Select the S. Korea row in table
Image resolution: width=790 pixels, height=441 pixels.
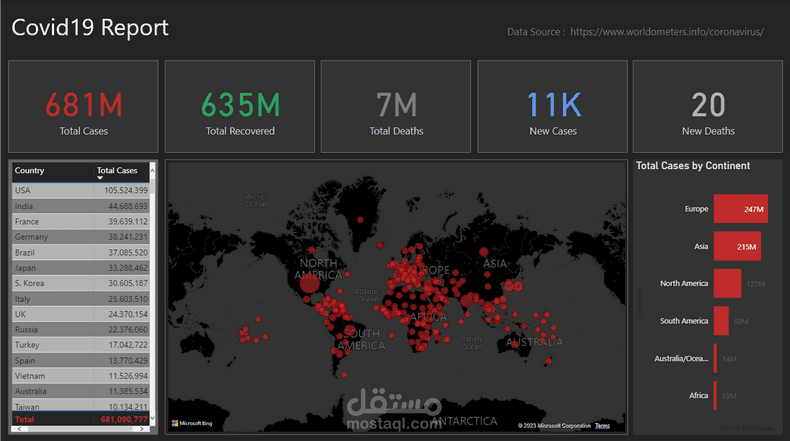81,283
